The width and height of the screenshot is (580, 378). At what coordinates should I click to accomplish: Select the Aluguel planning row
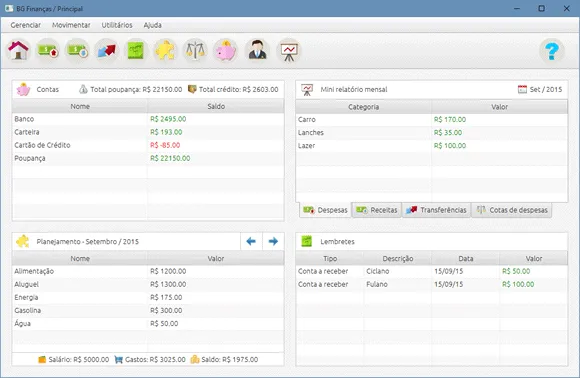pyautogui.click(x=148, y=284)
